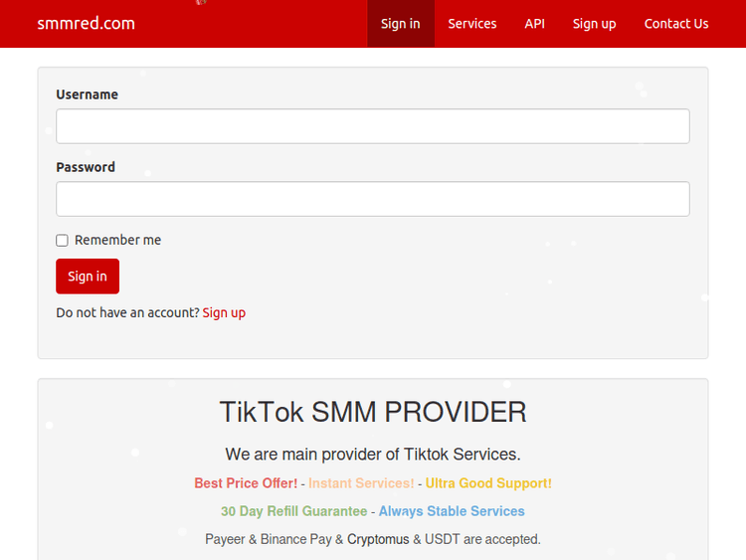This screenshot has width=746, height=560.
Task: Select Sign up in the top navigation
Action: coord(594,24)
